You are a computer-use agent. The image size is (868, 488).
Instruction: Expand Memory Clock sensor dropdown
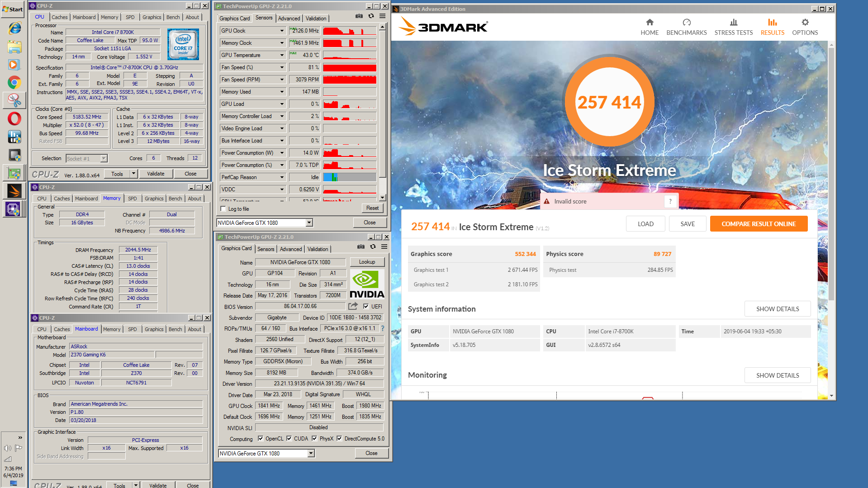click(x=282, y=43)
